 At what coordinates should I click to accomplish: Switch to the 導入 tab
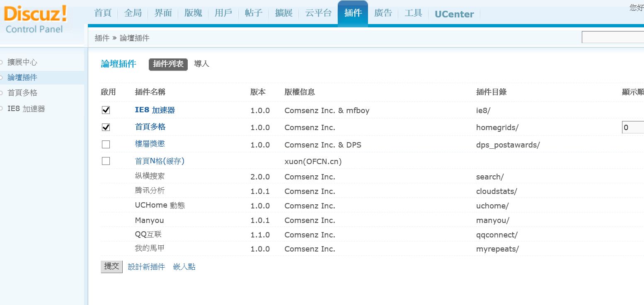[x=202, y=64]
